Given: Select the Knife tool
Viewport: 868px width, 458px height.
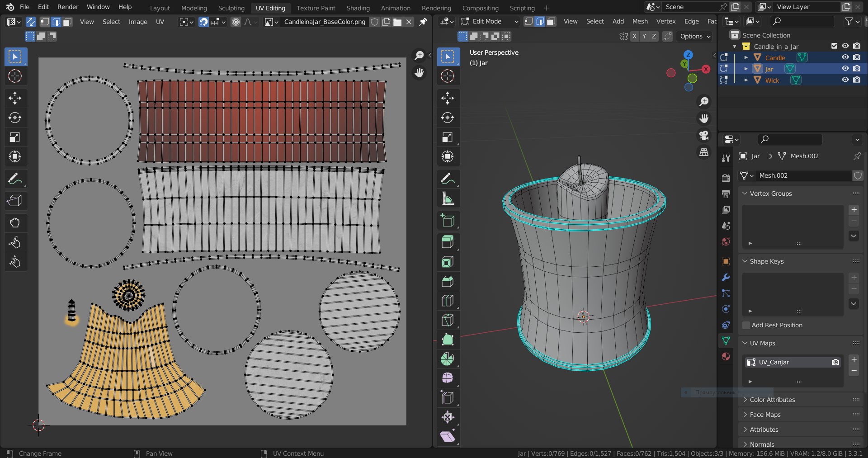Looking at the screenshot, I should (x=448, y=320).
